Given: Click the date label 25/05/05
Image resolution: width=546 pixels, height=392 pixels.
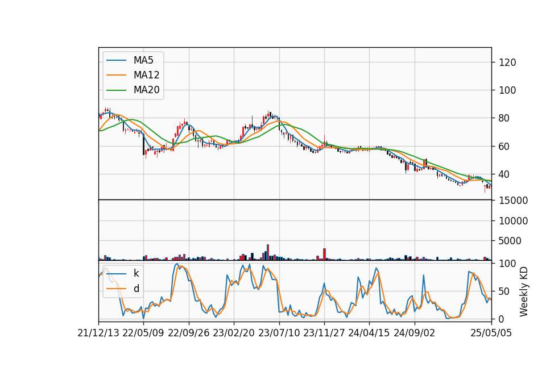Looking at the screenshot, I should (491, 333).
